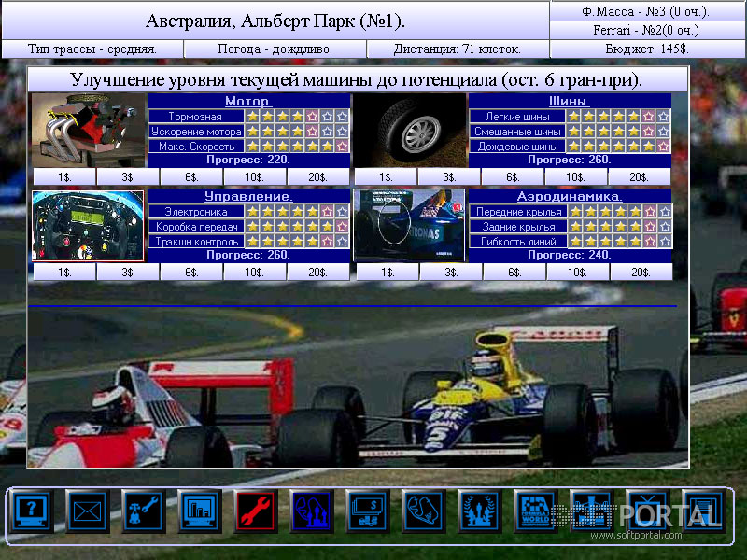Click the Бюджет: 145$. cell
Screen dimensions: 747x560
click(647, 49)
